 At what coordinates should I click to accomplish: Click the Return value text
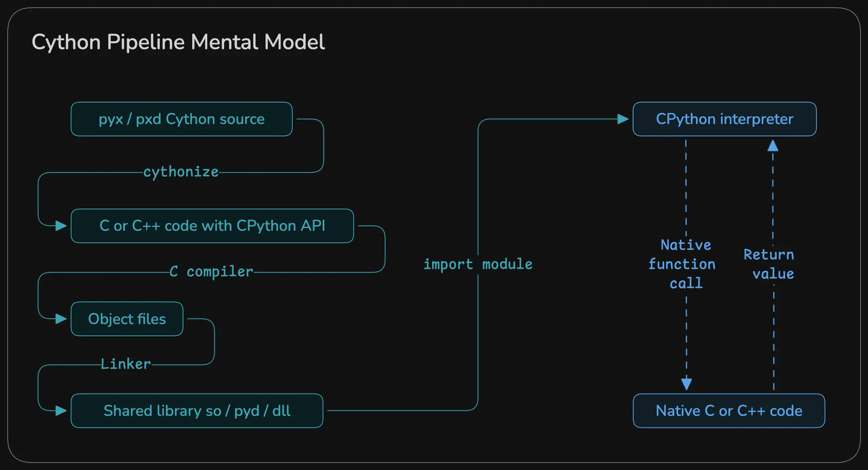[x=769, y=264]
